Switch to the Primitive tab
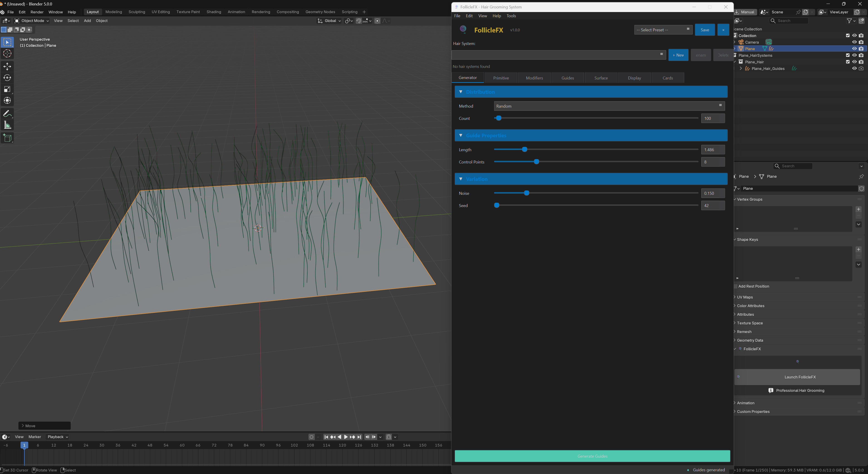The height and width of the screenshot is (474, 868). click(501, 78)
